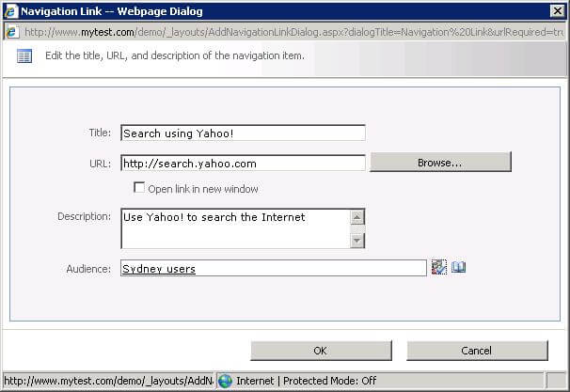
Task: Click inside the URL input field
Action: (243, 164)
